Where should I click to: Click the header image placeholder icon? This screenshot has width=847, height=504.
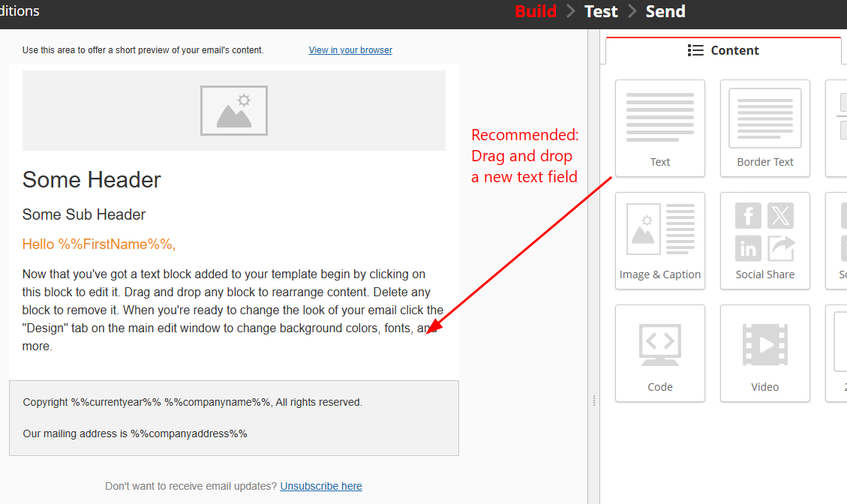point(234,110)
